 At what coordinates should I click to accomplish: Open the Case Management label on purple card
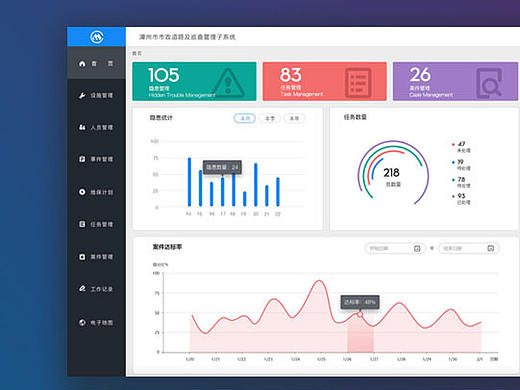tap(431, 95)
